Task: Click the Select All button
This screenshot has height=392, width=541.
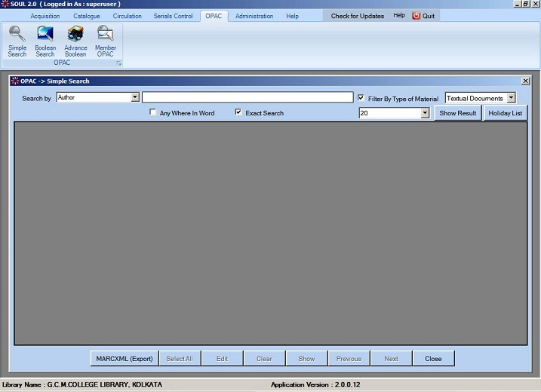Action: (x=180, y=359)
